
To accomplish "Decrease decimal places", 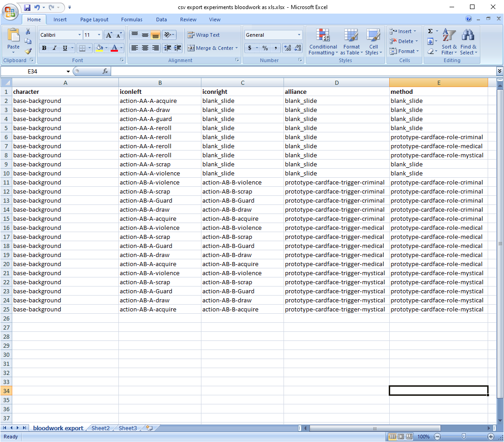I will coord(298,48).
